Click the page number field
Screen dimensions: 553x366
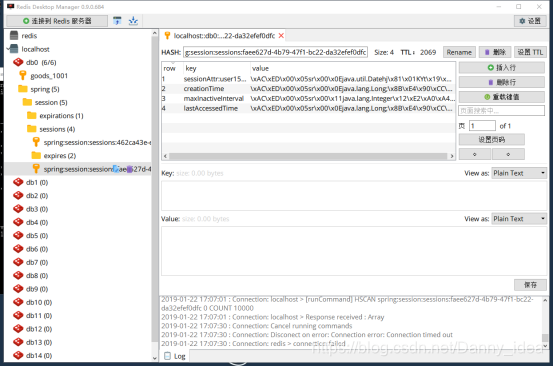point(482,126)
